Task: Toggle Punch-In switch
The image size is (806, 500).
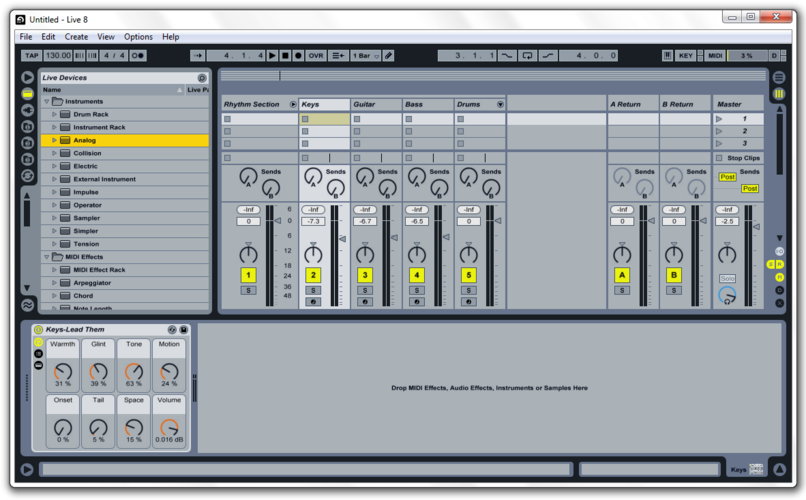Action: point(506,55)
